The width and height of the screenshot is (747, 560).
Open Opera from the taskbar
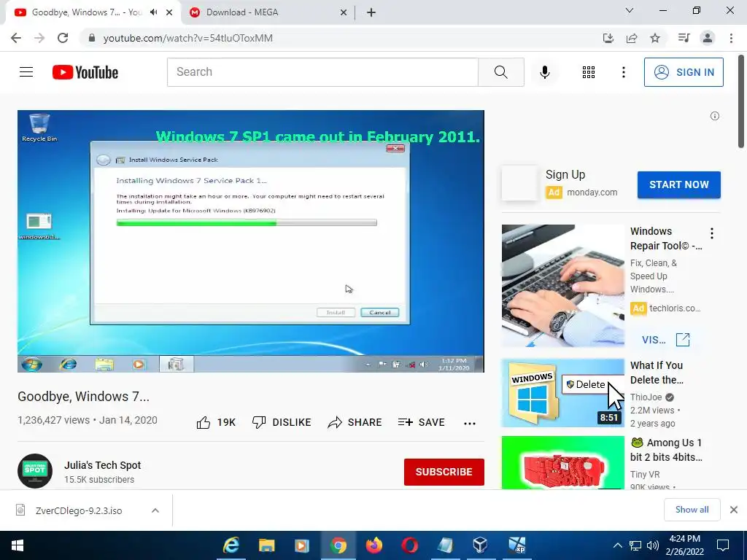(x=410, y=545)
